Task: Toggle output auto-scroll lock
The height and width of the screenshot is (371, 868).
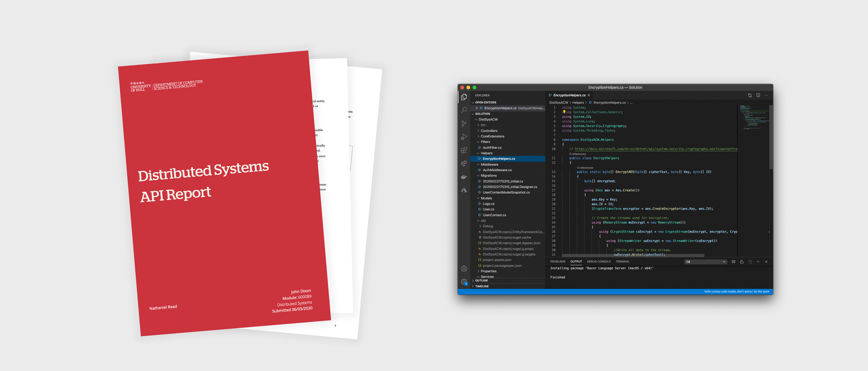Action: (x=742, y=262)
